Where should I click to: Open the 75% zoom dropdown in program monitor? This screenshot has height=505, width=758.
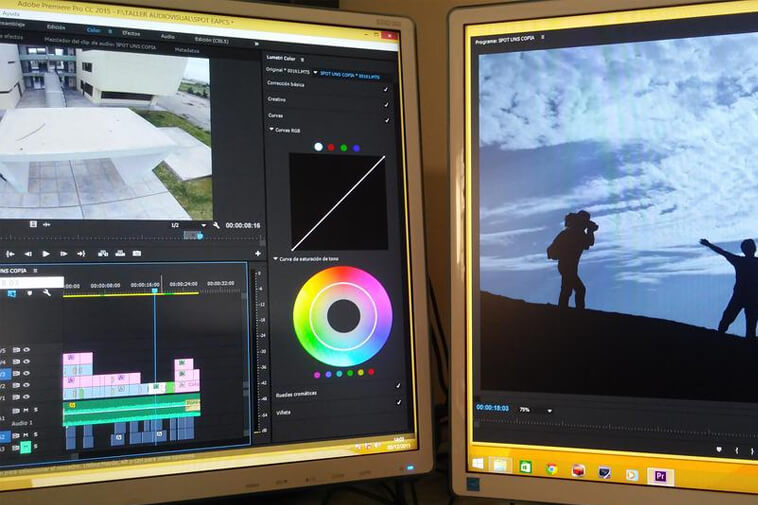(549, 410)
